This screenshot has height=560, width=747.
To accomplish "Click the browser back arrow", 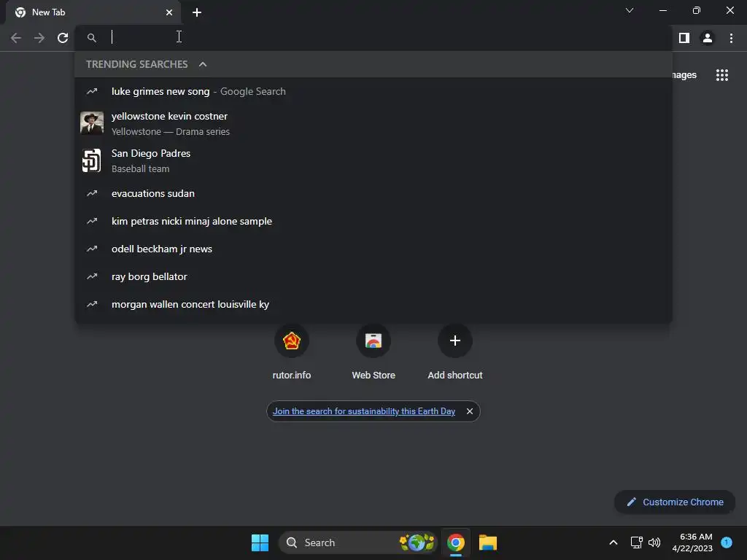I will point(16,38).
